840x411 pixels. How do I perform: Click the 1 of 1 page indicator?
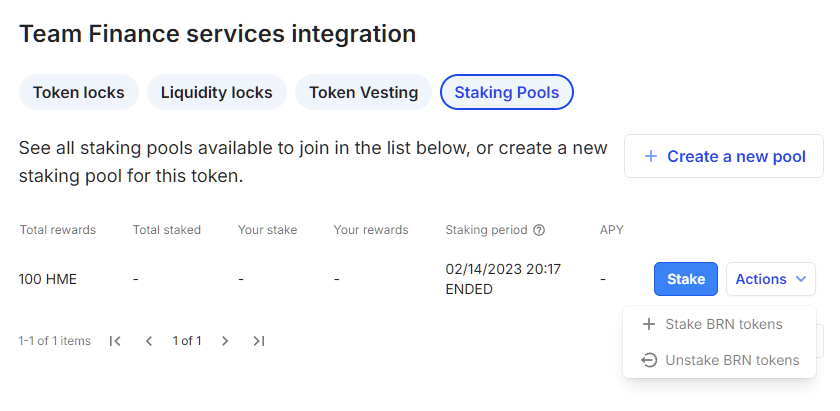[x=187, y=341]
